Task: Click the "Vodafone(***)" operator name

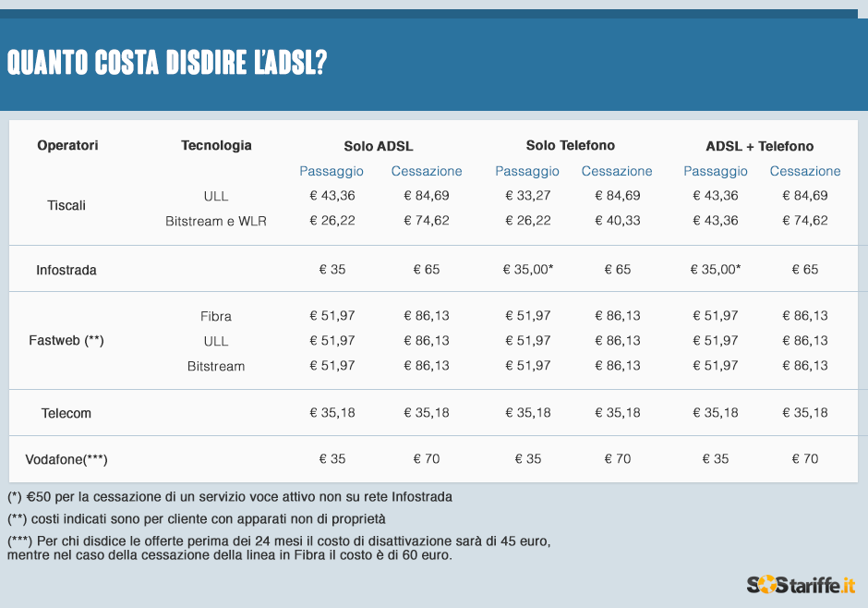Action: click(x=66, y=459)
